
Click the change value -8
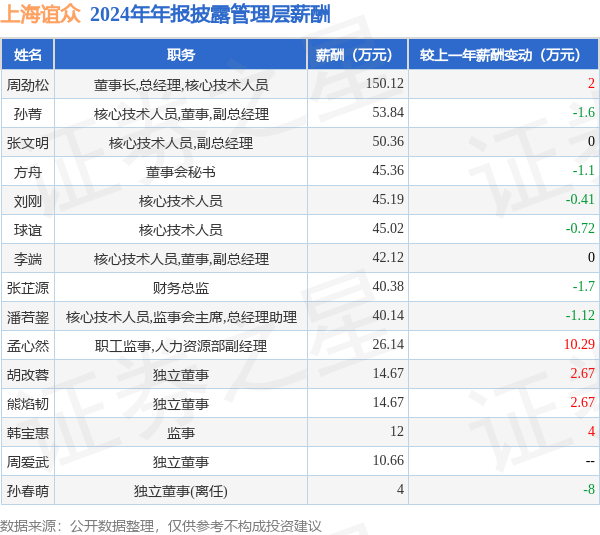589,490
